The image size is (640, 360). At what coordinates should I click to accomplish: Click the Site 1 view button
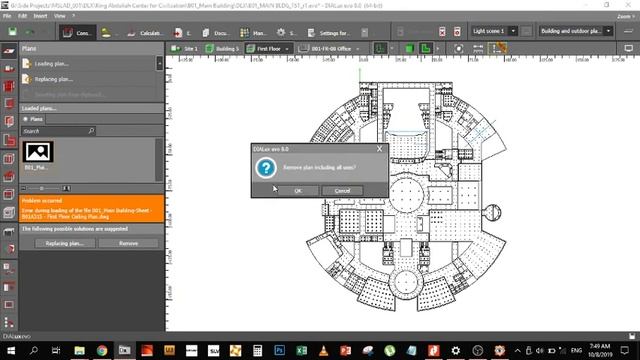pos(184,49)
